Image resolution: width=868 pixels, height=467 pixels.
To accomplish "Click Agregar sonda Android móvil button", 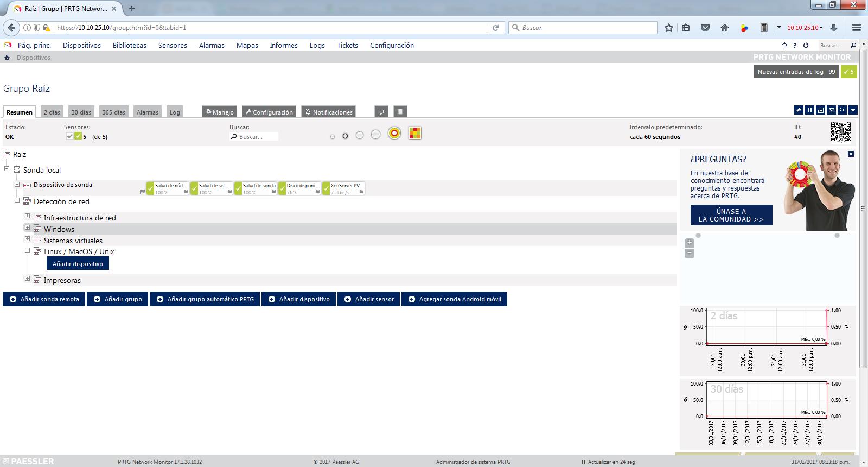I will (455, 299).
